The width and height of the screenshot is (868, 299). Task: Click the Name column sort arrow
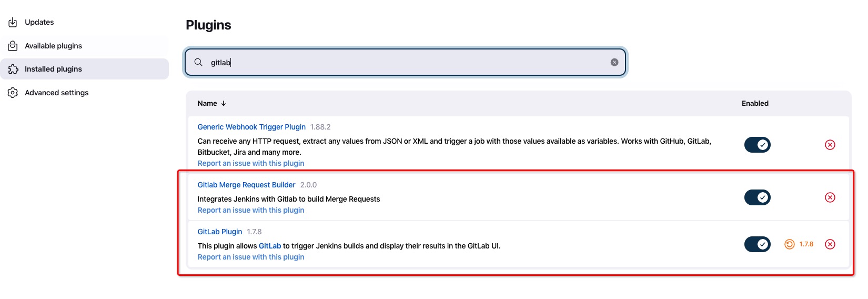click(x=224, y=104)
